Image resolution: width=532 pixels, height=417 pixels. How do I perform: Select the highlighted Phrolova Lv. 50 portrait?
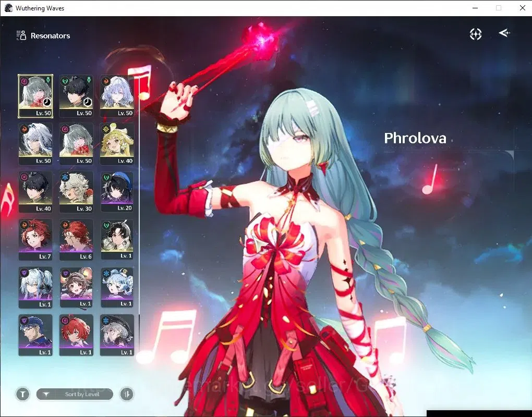pos(35,96)
